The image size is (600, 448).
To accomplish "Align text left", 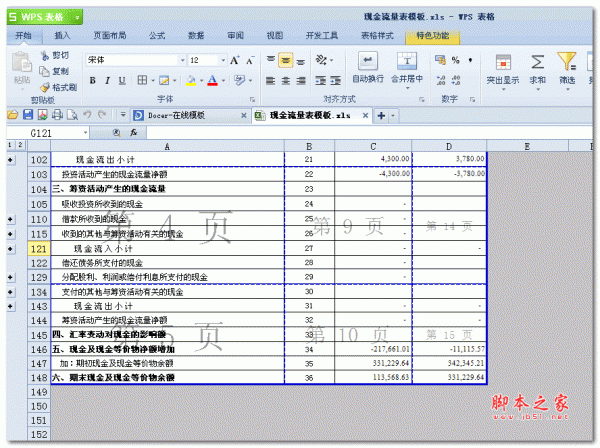I will point(271,81).
